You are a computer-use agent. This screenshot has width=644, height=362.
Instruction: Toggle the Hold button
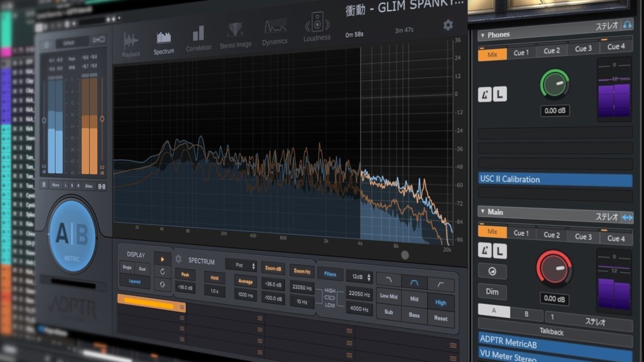click(215, 277)
